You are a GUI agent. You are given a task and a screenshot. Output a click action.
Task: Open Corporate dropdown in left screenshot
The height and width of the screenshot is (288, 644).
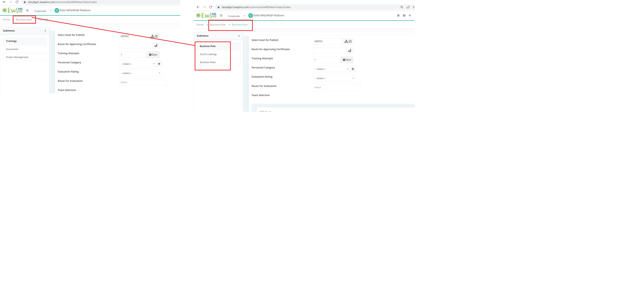(x=43, y=11)
